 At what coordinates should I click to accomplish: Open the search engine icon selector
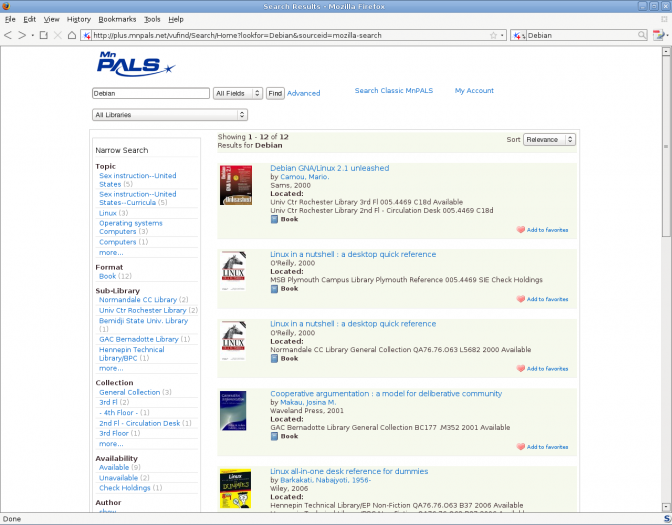coord(519,36)
